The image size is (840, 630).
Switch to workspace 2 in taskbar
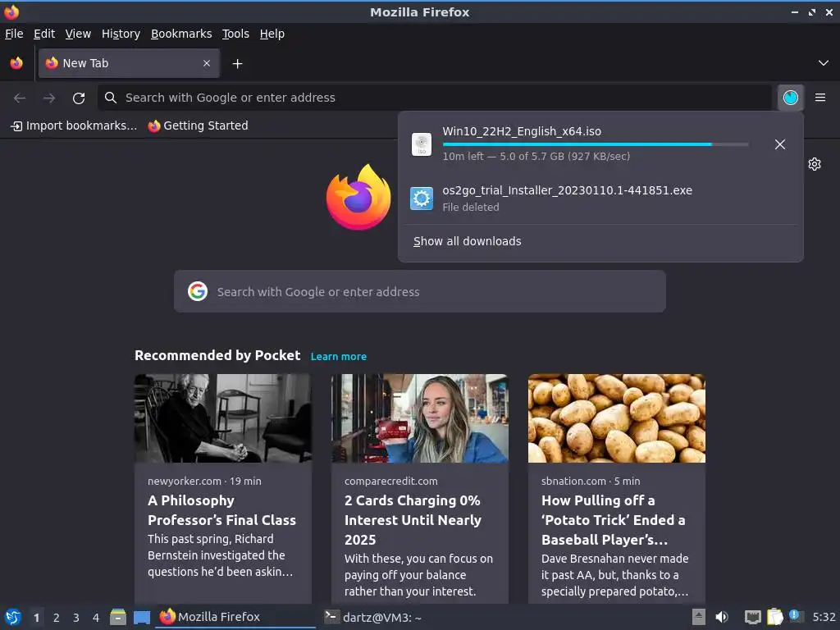[x=57, y=618]
